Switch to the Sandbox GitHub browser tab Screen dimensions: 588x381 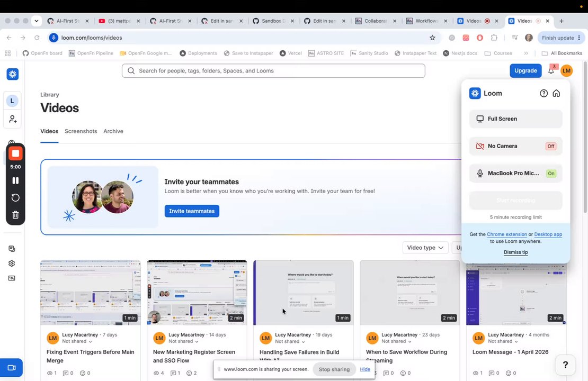tap(273, 21)
